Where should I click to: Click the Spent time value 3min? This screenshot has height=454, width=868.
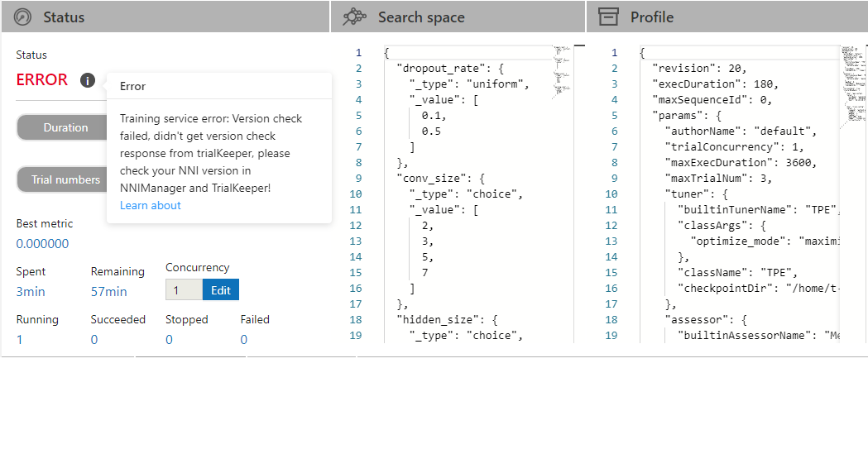[31, 291]
